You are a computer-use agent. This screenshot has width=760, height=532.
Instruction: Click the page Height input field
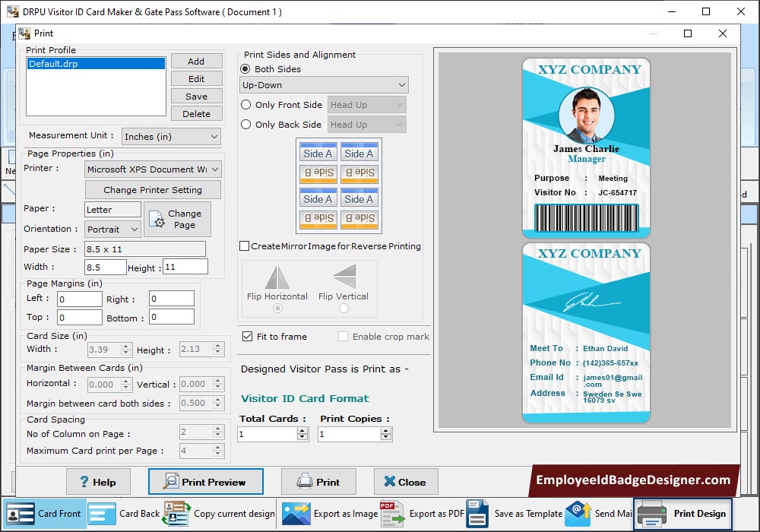tap(185, 267)
